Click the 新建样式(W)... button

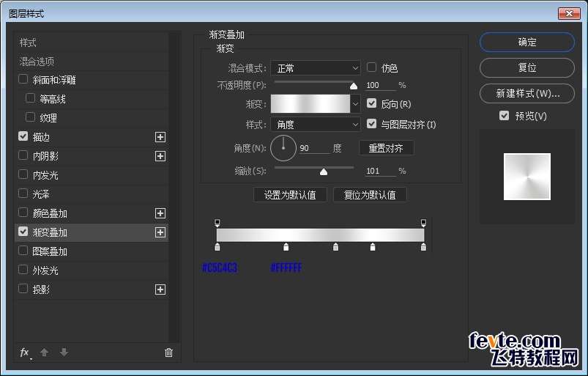click(527, 93)
